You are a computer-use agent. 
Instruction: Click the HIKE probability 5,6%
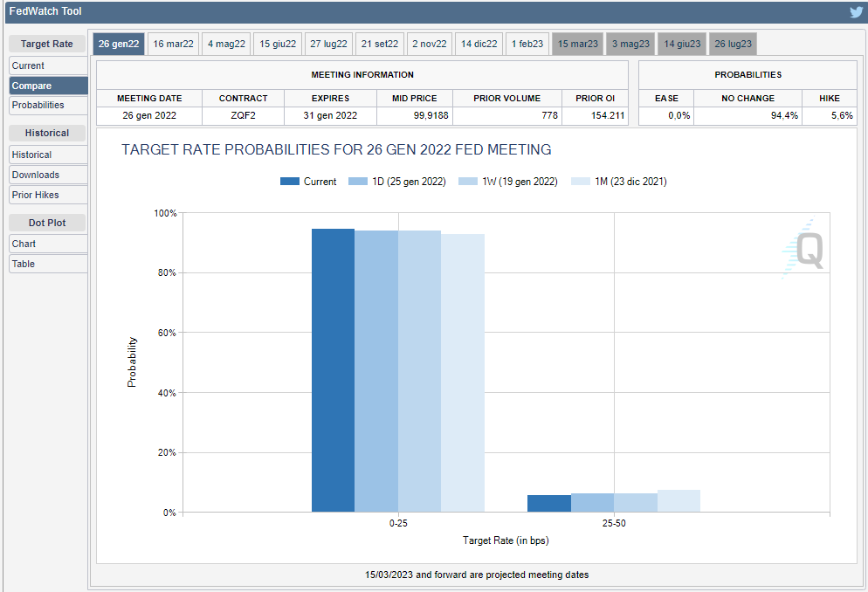[842, 115]
